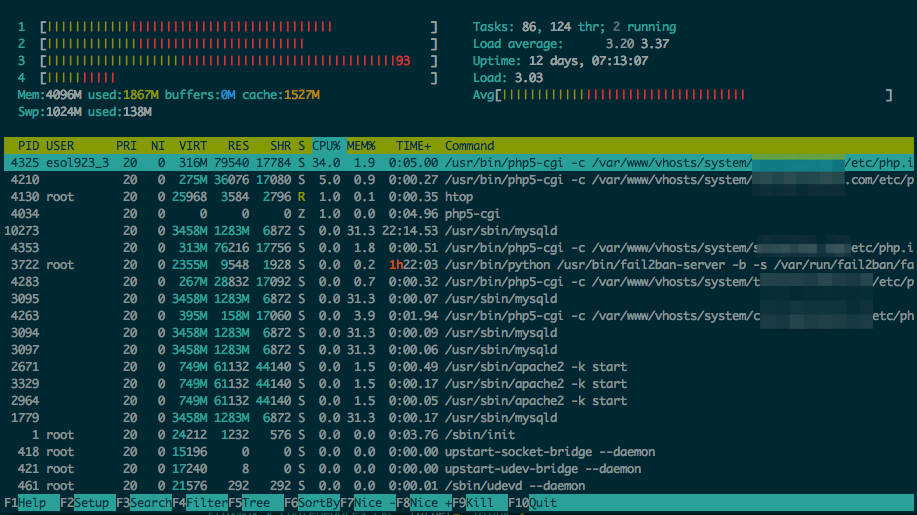This screenshot has height=515, width=917.
Task: Sort by SHR column header
Action: (x=280, y=146)
